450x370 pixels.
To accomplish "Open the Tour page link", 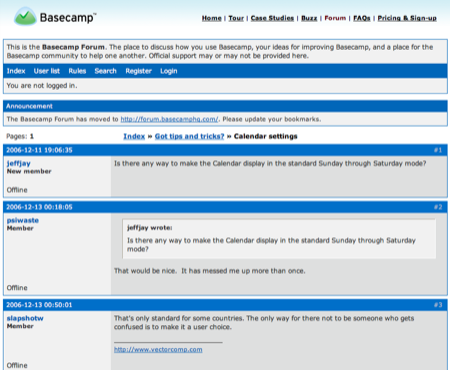I will click(x=236, y=18).
